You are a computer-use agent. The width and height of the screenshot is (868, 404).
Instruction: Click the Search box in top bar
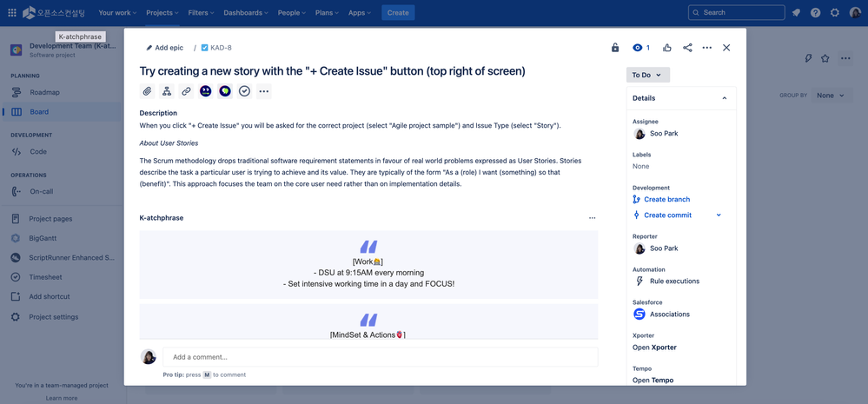736,13
